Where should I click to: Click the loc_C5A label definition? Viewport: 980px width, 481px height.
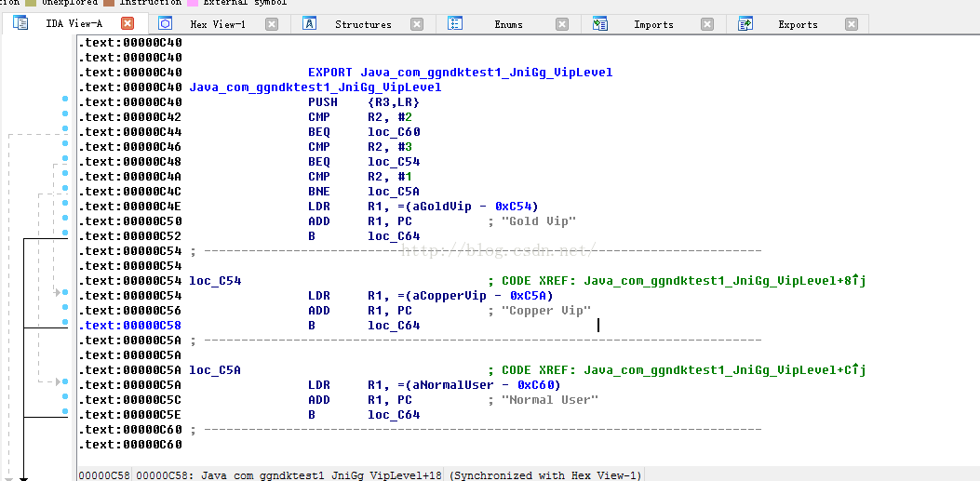coord(215,370)
